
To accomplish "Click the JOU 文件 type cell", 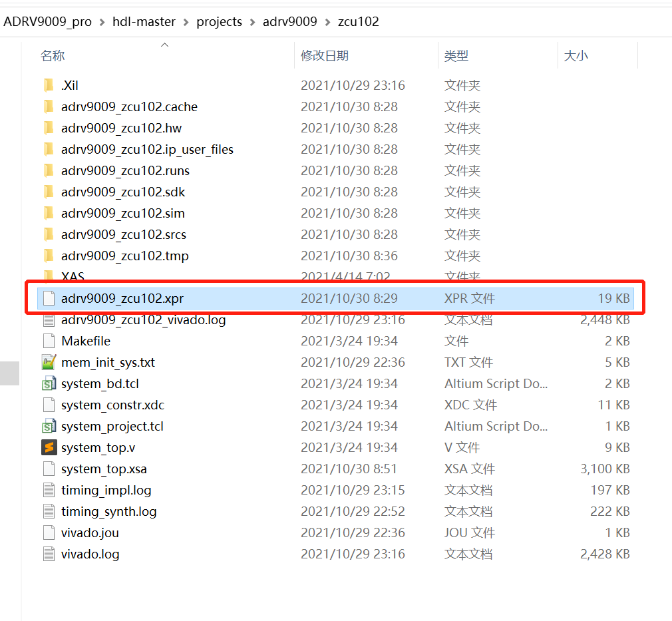I will (469, 532).
